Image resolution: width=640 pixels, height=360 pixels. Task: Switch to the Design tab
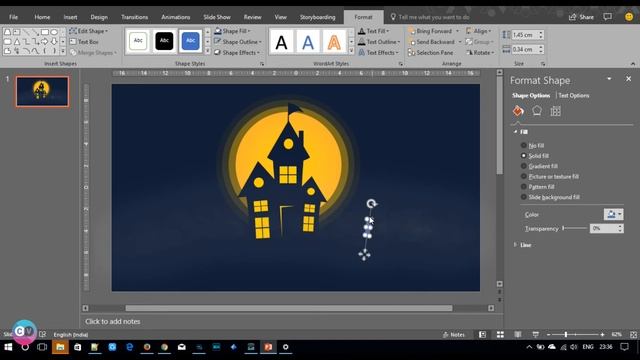[x=99, y=17]
